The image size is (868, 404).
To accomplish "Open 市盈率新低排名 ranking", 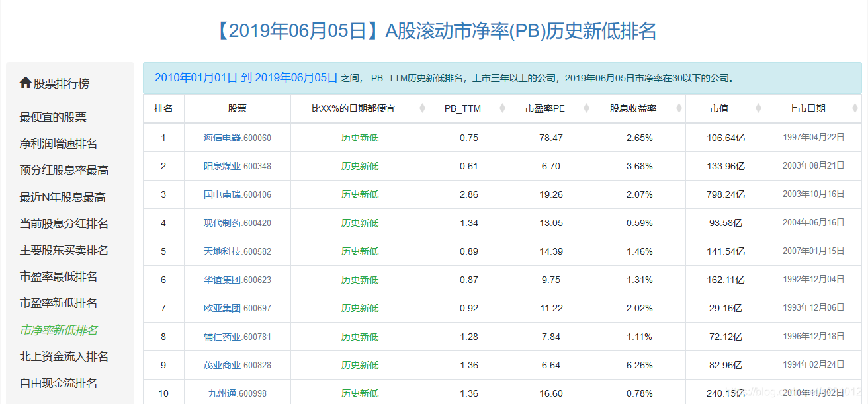I will (58, 303).
